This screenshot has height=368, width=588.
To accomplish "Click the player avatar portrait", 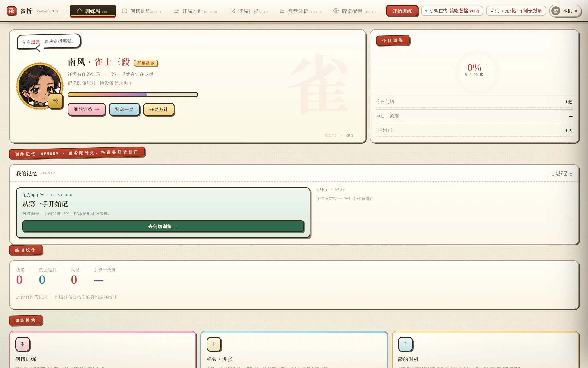I will pyautogui.click(x=40, y=86).
